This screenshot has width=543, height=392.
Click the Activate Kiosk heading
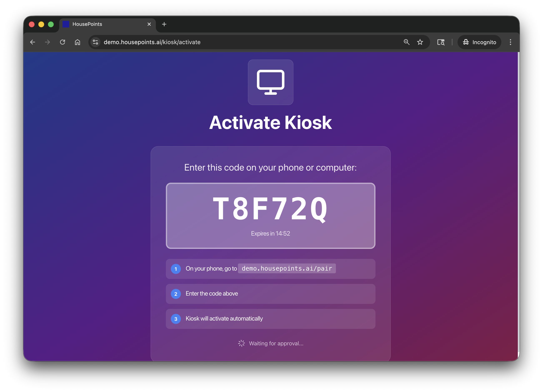pyautogui.click(x=270, y=122)
